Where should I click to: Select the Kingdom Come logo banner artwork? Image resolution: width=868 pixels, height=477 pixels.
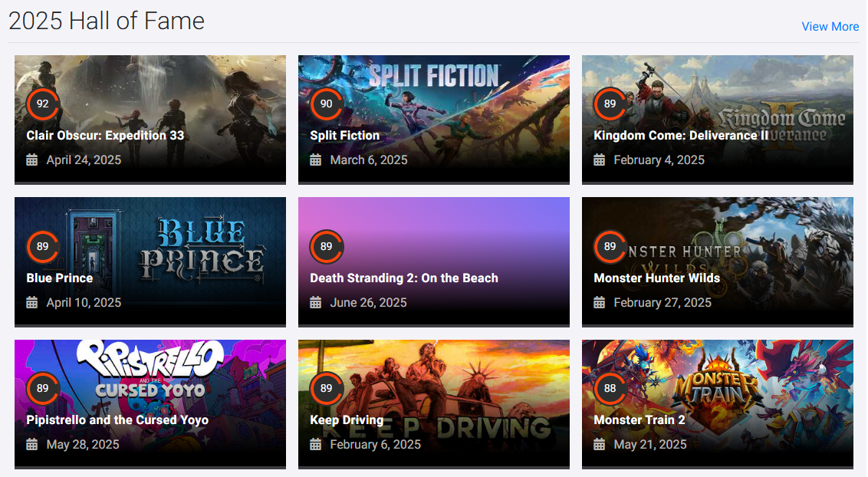718,119
